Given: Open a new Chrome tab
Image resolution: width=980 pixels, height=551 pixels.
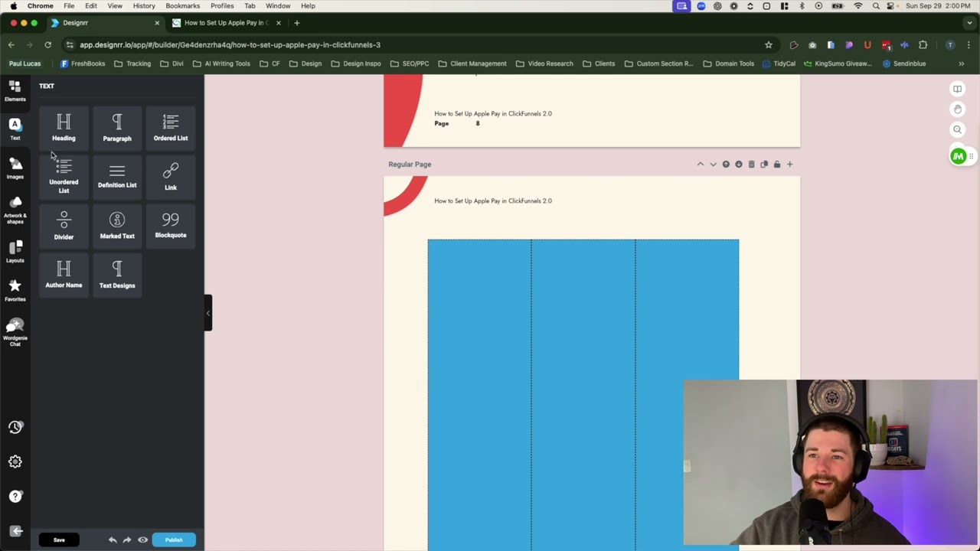Looking at the screenshot, I should [297, 23].
